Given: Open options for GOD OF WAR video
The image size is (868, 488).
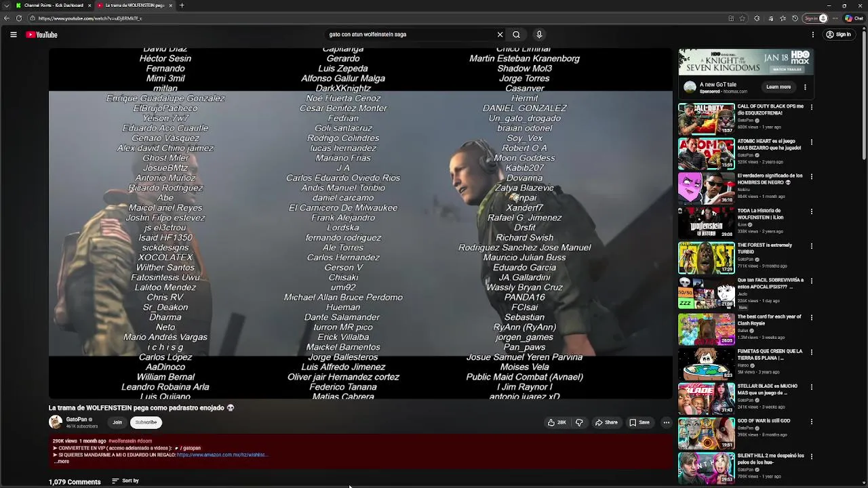Looking at the screenshot, I should pyautogui.click(x=811, y=420).
